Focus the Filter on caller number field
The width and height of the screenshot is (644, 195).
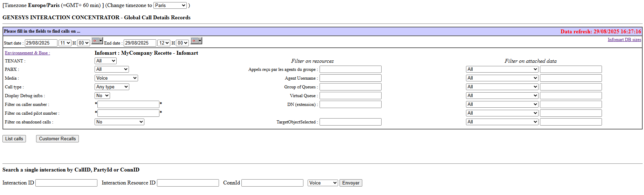pos(128,105)
